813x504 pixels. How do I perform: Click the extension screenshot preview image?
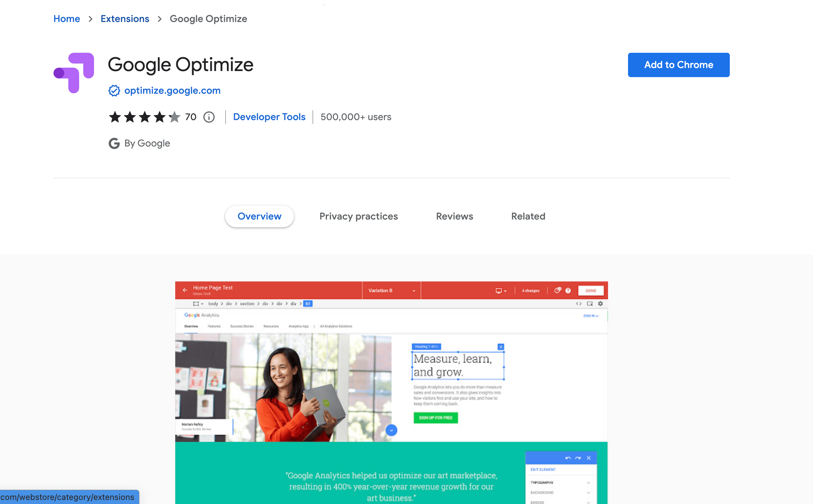[x=391, y=392]
